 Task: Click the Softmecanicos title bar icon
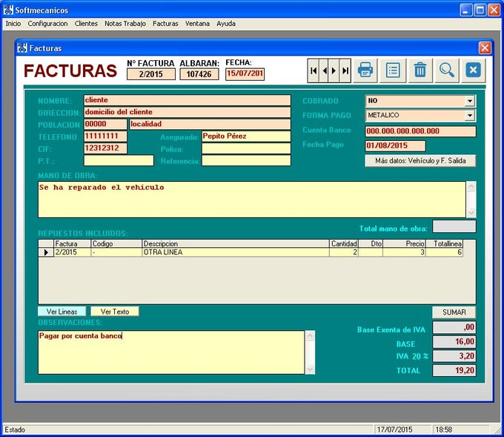(8, 10)
